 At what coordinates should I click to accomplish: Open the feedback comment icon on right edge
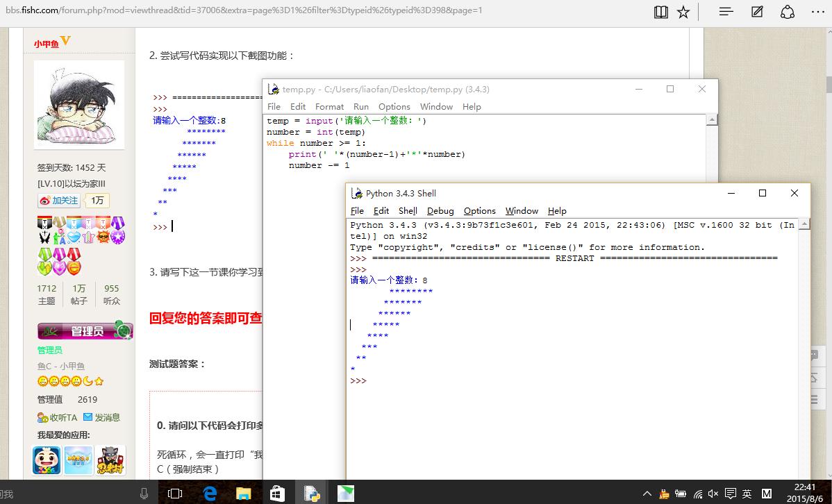pos(814,355)
